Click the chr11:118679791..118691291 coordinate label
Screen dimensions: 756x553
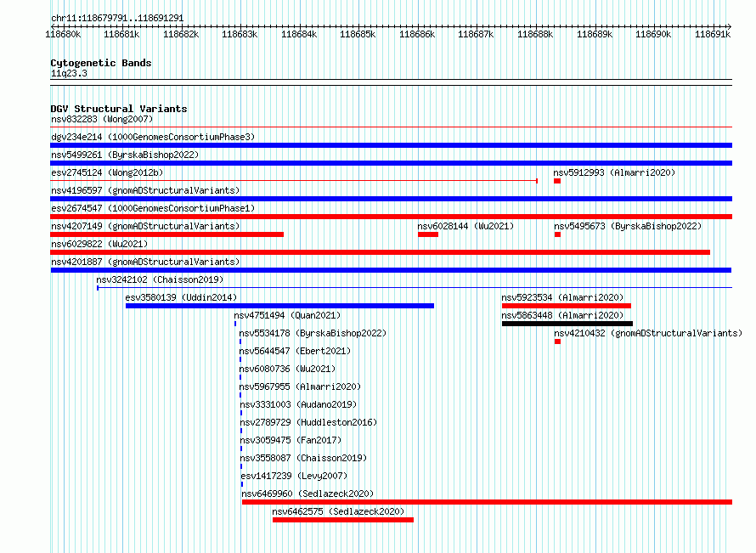[117, 19]
